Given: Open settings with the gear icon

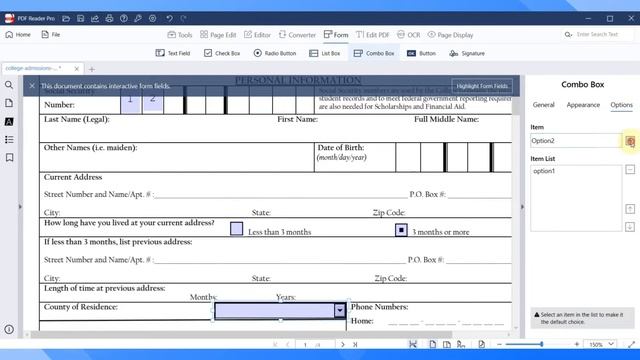Looking at the screenshot, I should click(153, 18).
